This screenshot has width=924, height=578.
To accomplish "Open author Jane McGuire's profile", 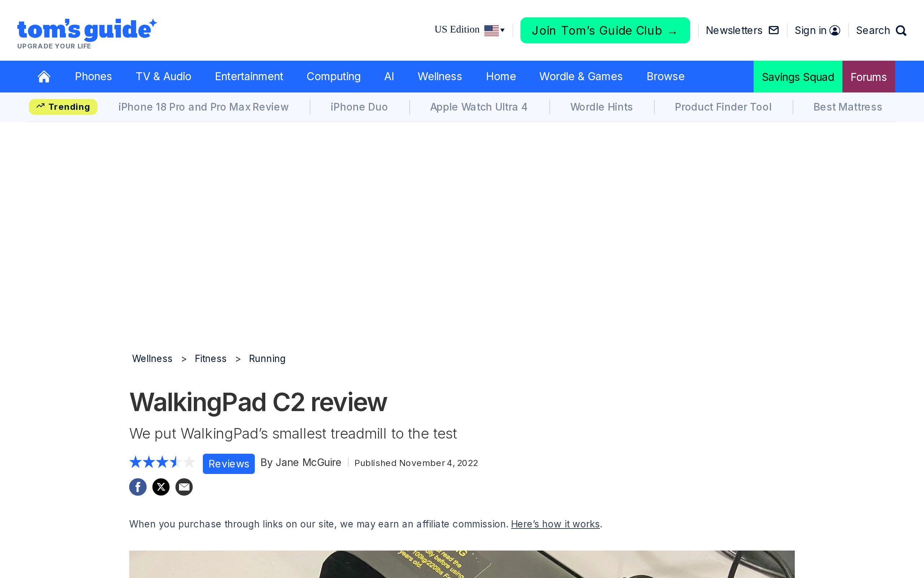I will [x=308, y=462].
